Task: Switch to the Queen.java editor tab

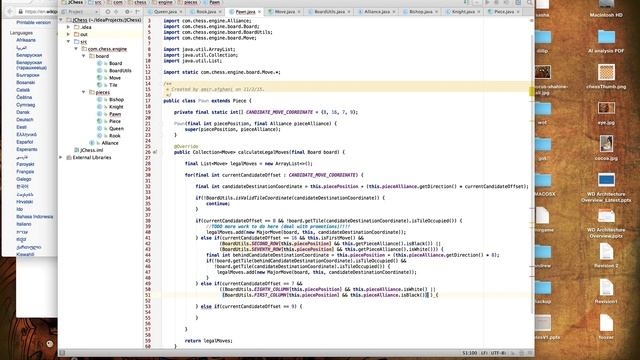Action: (x=165, y=12)
